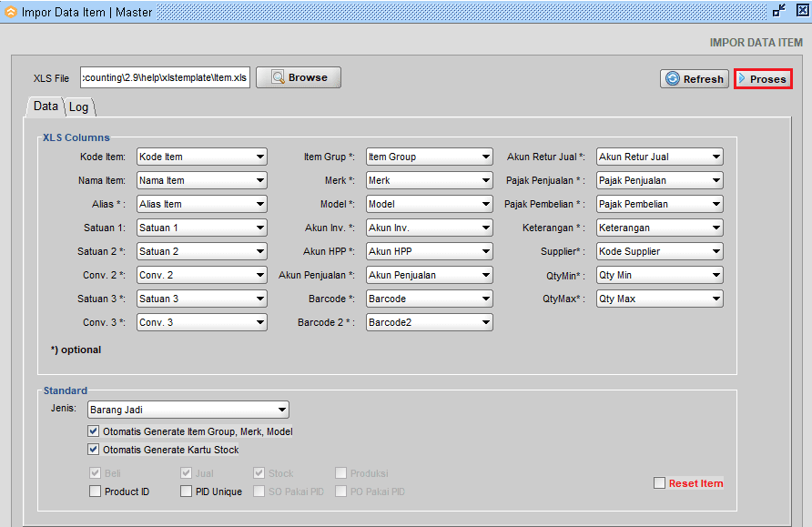This screenshot has height=527, width=812.
Task: Toggle Otomatis Generate Kartu Stock checkbox
Action: click(x=95, y=450)
